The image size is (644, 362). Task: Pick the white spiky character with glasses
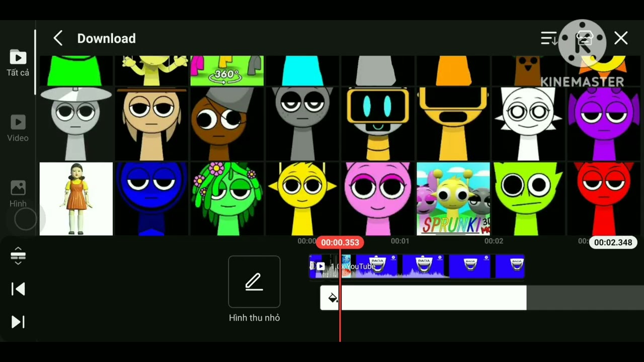tap(529, 124)
